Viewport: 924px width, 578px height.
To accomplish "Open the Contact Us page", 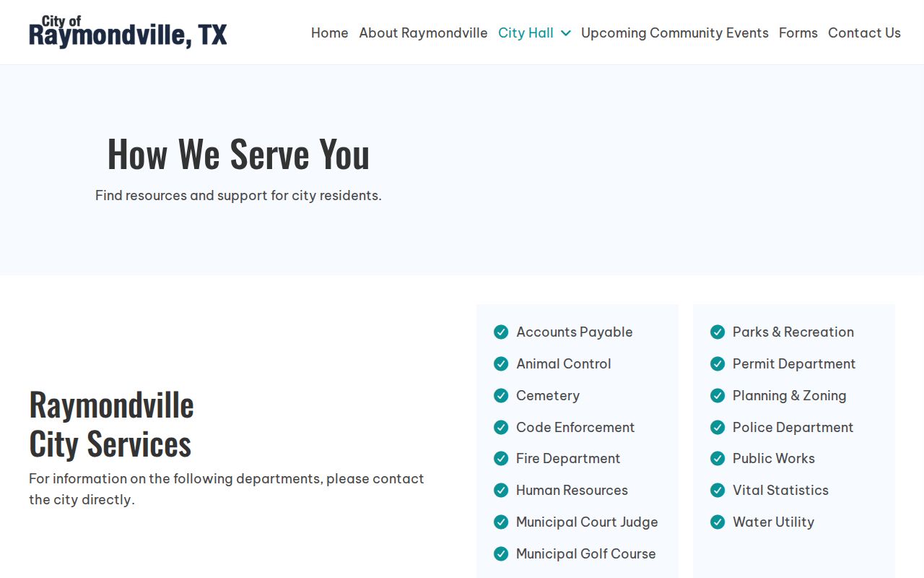I will click(864, 33).
